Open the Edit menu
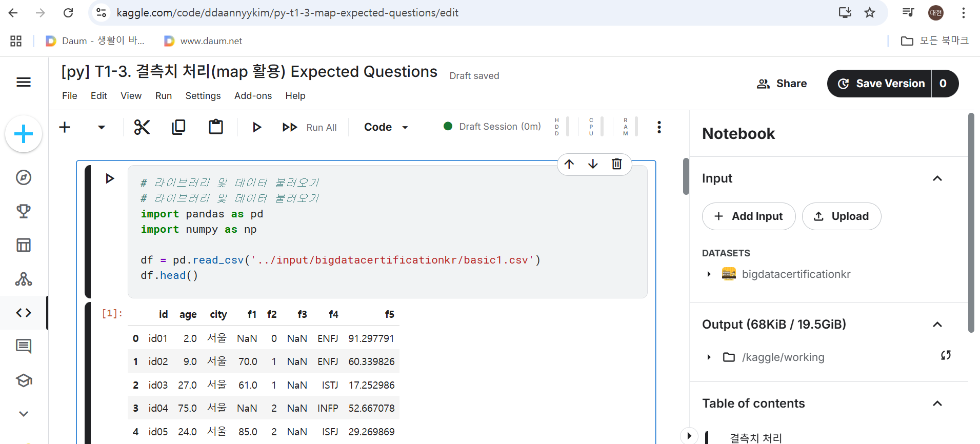This screenshot has height=444, width=980. click(x=99, y=96)
